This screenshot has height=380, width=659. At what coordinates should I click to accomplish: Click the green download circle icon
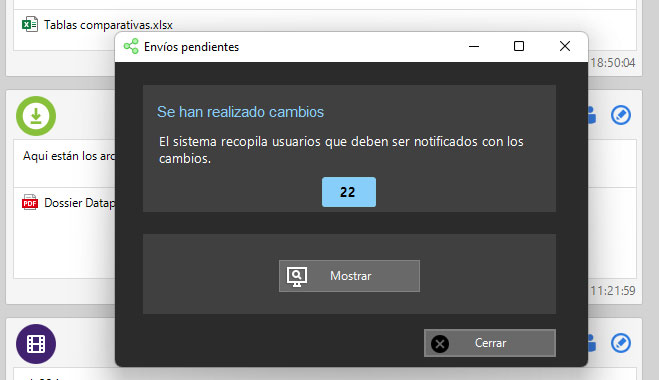point(36,116)
